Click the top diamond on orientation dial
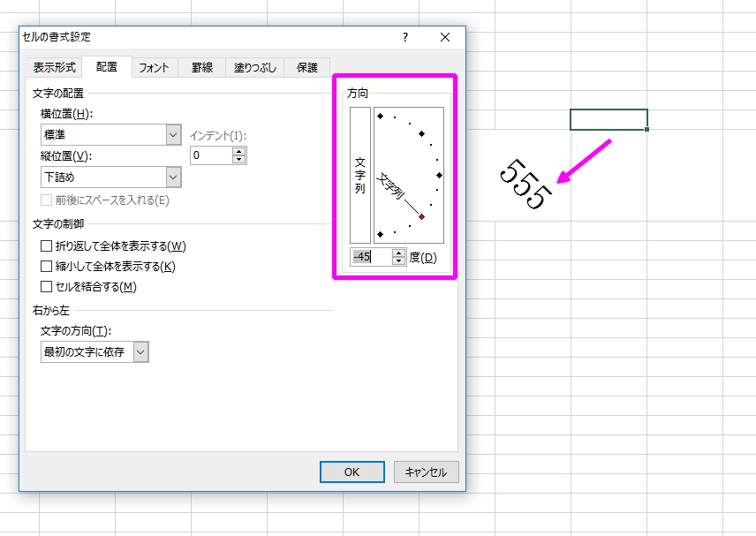This screenshot has height=536, width=756. (x=380, y=116)
